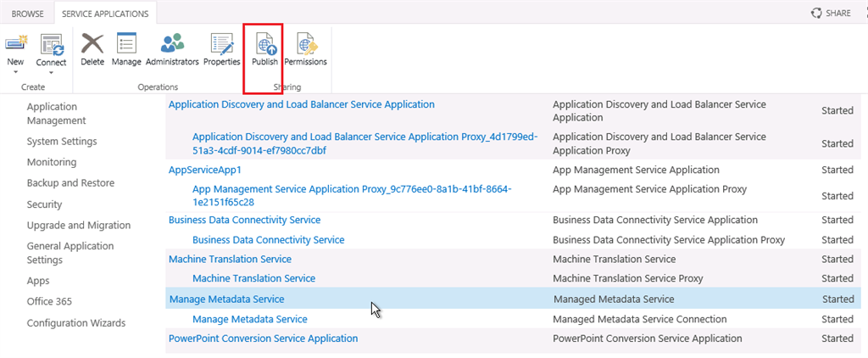Open indented Business Data Connectivity Service proxy link
Viewport: 868px width, 358px height.
pos(269,240)
